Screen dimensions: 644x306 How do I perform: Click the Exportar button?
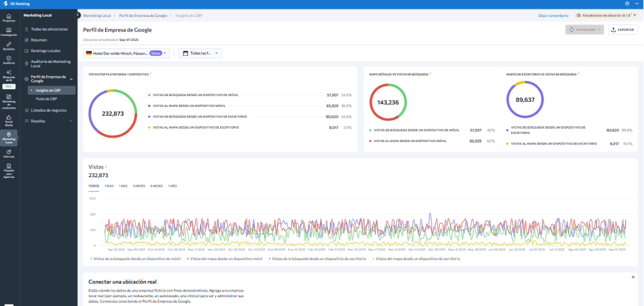623,30
